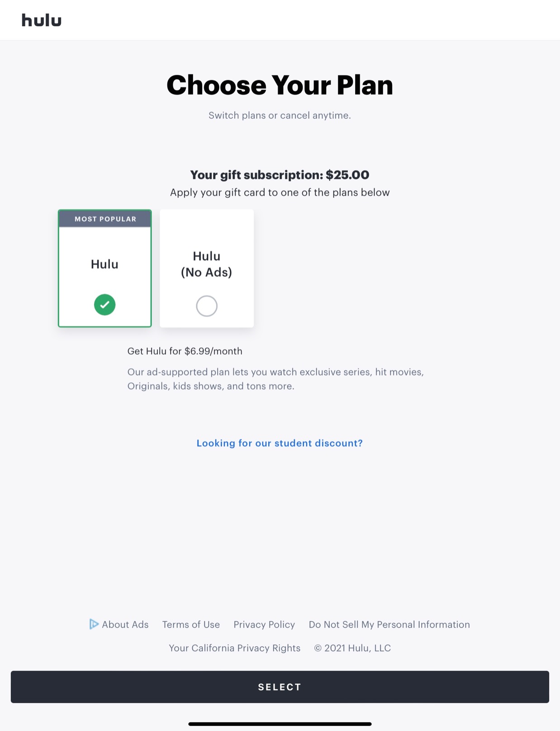View Your California Privacy Rights
The height and width of the screenshot is (731, 560).
235,648
